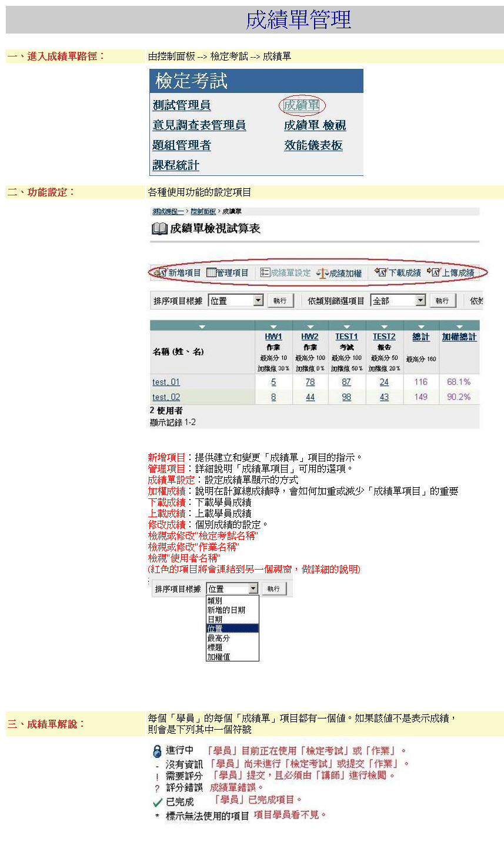Open 成績單設定 settings icon
This screenshot has height=845, width=504.
265,272
